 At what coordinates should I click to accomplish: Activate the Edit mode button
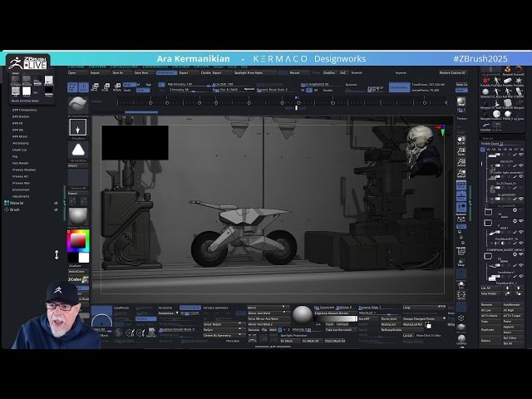click(x=72, y=87)
